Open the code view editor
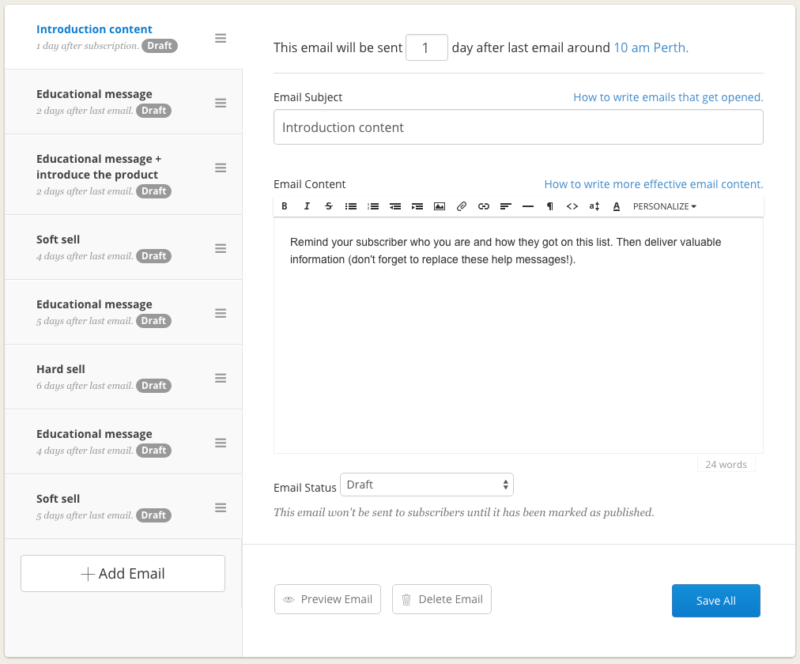Screen dimensions: 800x664 click(x=572, y=206)
